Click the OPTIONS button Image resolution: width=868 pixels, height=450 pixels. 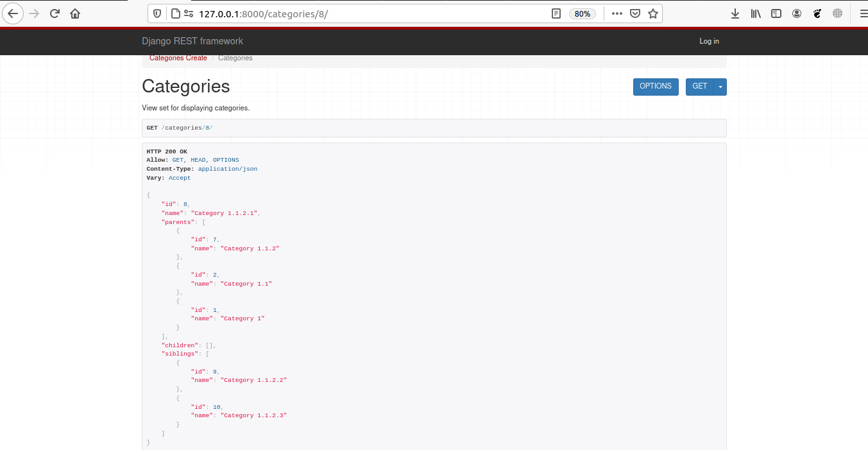[656, 87]
